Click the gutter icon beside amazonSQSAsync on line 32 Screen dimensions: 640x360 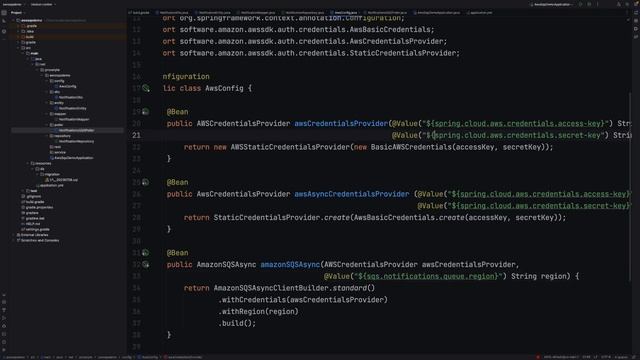pos(146,264)
